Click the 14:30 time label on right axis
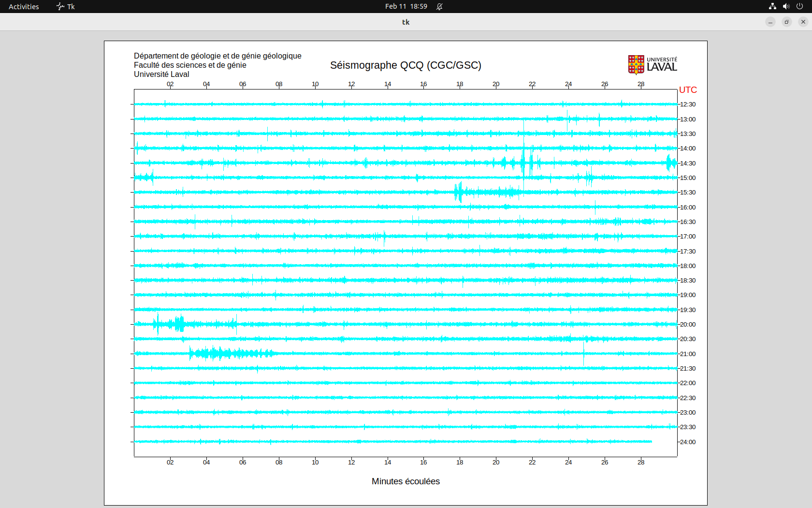 [688, 164]
